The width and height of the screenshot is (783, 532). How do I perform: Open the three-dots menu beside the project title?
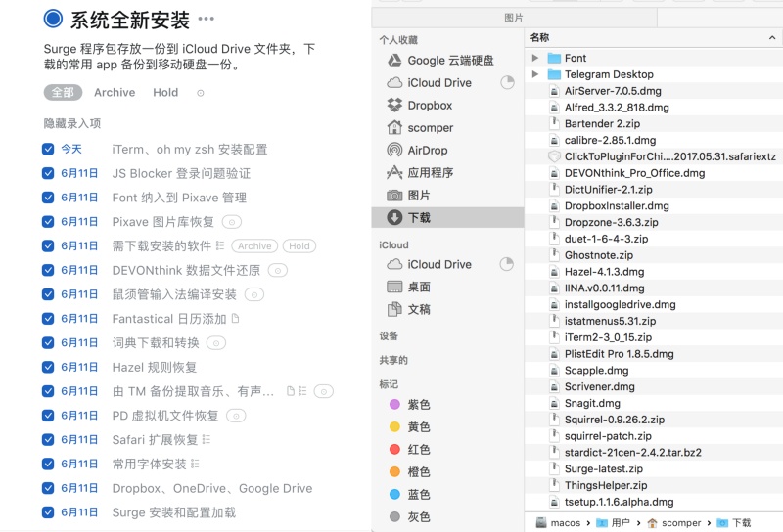coord(206,19)
